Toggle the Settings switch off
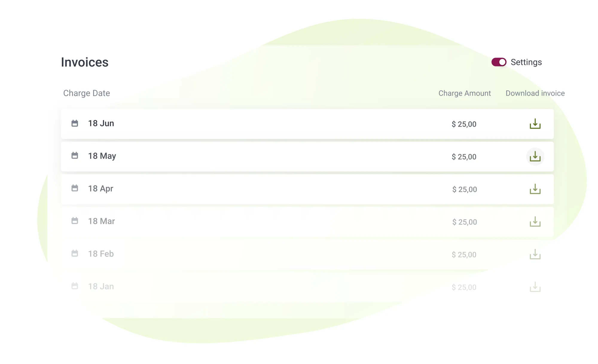 pos(498,62)
